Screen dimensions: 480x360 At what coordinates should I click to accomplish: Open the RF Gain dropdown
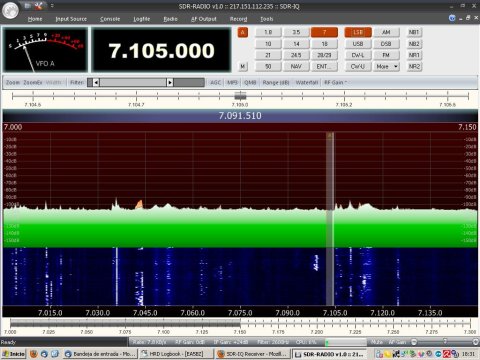pyautogui.click(x=336, y=82)
